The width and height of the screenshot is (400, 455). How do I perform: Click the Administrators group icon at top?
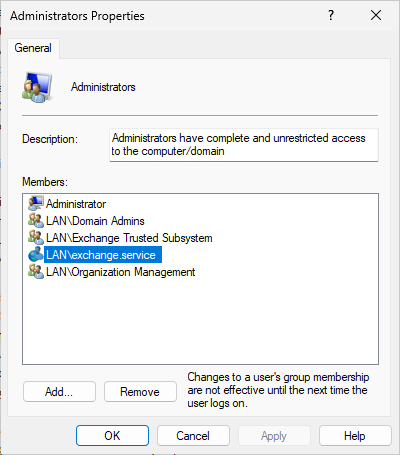pos(37,87)
